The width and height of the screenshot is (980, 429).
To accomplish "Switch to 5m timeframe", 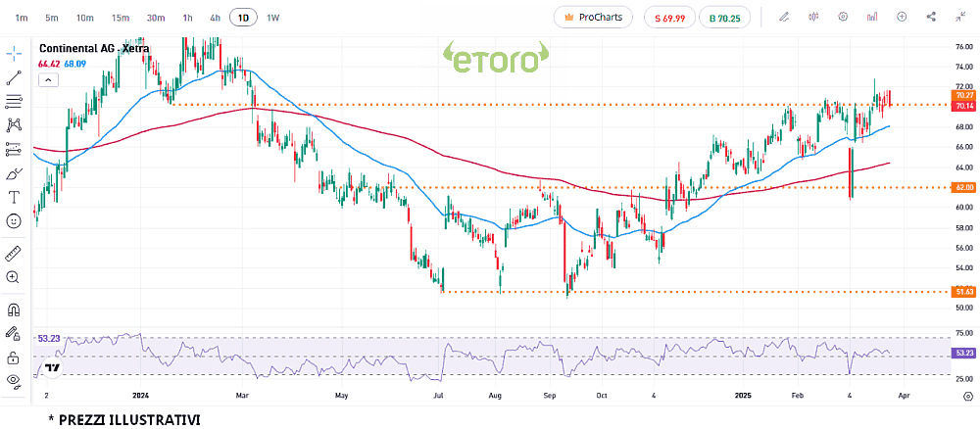I will pos(51,18).
